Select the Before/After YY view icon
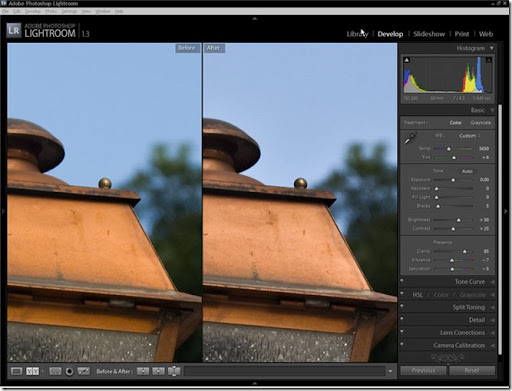The width and height of the screenshot is (512, 391). click(32, 371)
